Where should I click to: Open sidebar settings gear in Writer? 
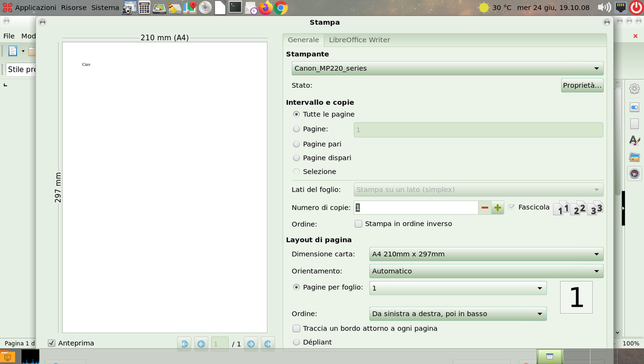(634, 89)
